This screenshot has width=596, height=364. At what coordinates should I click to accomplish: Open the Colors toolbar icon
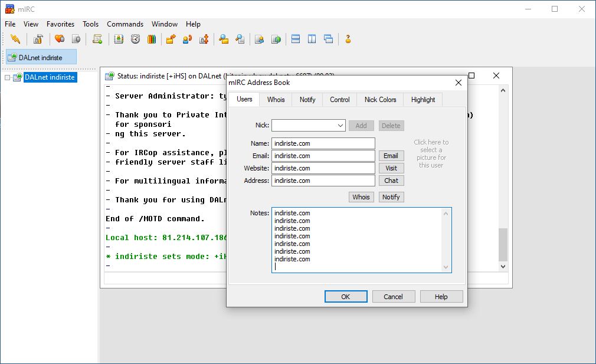tap(152, 39)
